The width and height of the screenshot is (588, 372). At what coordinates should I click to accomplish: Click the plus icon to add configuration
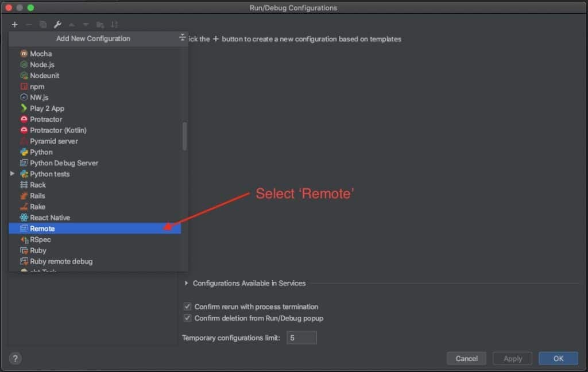click(14, 25)
